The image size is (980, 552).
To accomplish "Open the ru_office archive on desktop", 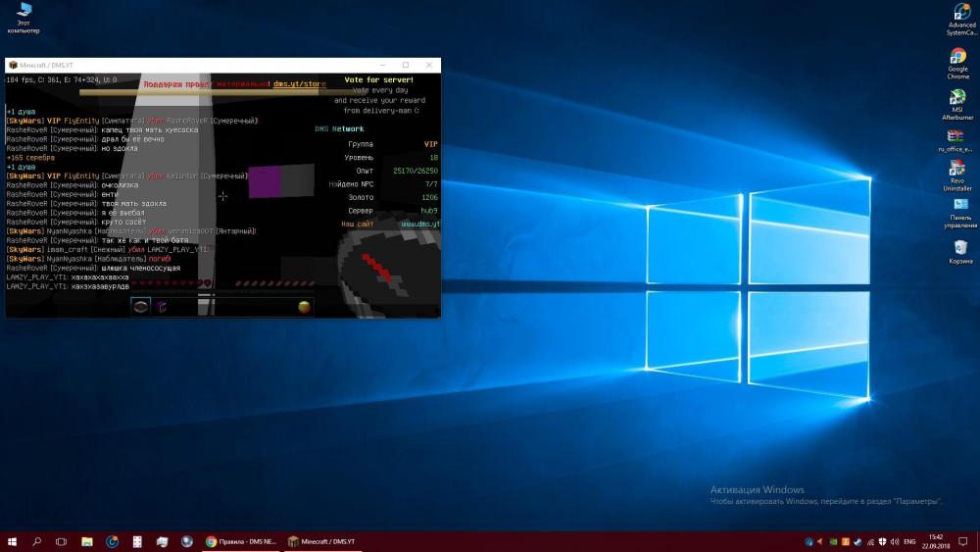I will 955,140.
